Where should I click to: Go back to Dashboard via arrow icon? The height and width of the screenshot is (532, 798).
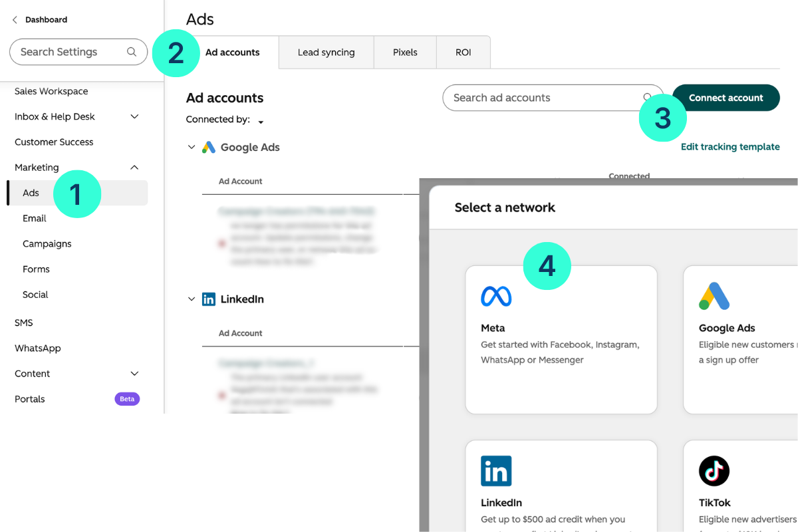15,20
